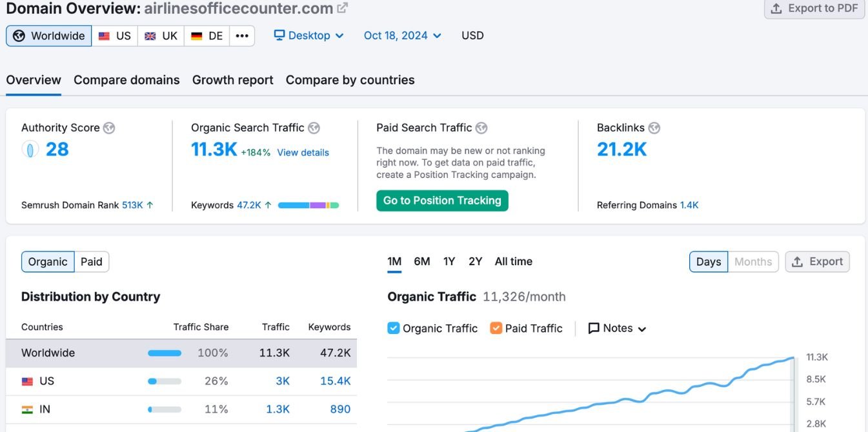Expand the Notes dropdown
Image resolution: width=868 pixels, height=432 pixels.
tap(617, 328)
